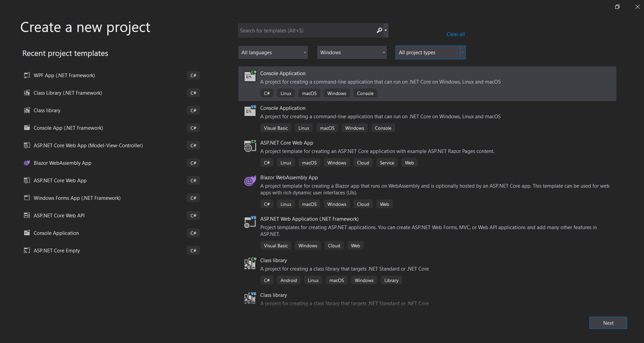Click the Visual Basic tag under VB Console Application
This screenshot has width=644, height=343.
tap(276, 128)
